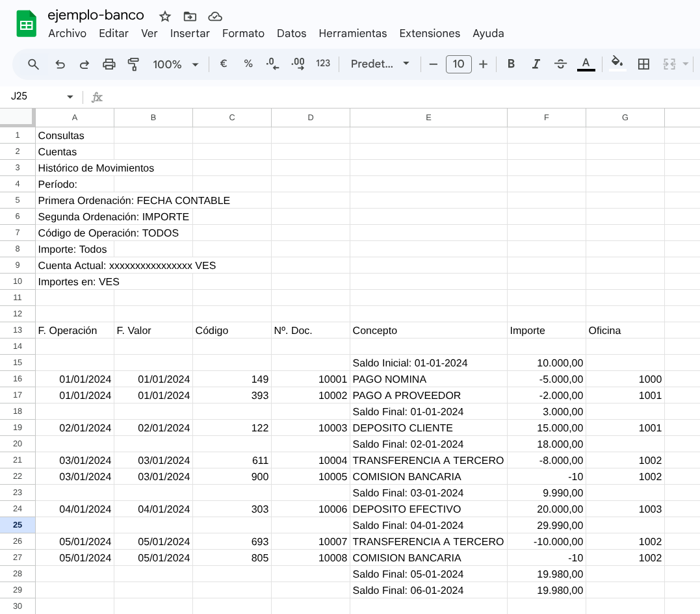Increase font size with plus button
Viewport: 700px width, 614px height.
pos(483,64)
